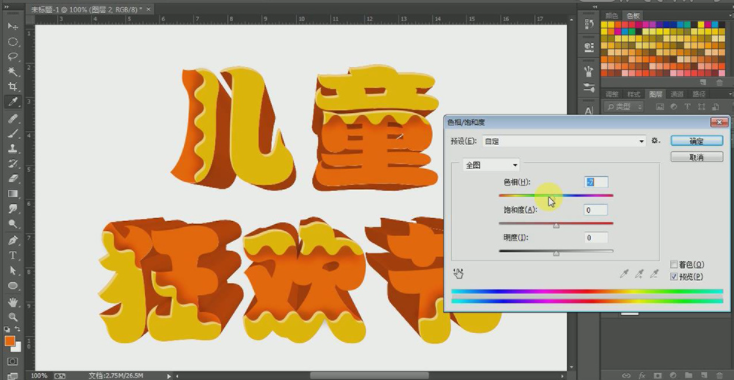Open the History panel icon
The width and height of the screenshot is (734, 380).
pyautogui.click(x=589, y=24)
